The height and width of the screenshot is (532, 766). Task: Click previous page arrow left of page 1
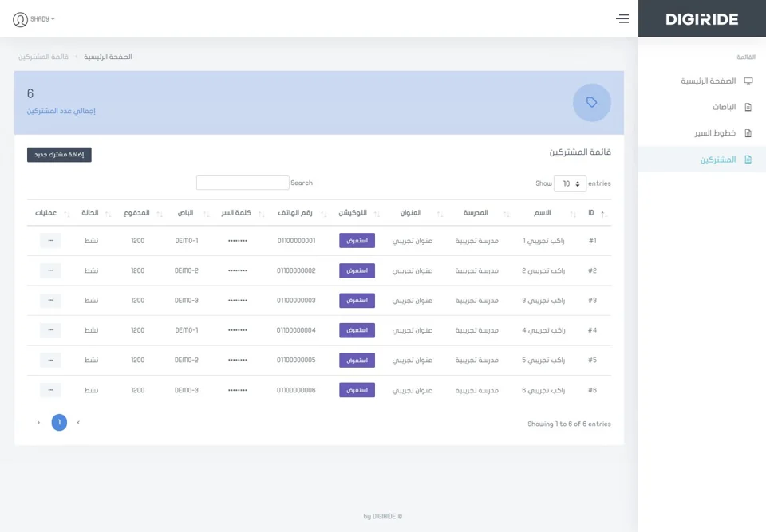(x=38, y=422)
